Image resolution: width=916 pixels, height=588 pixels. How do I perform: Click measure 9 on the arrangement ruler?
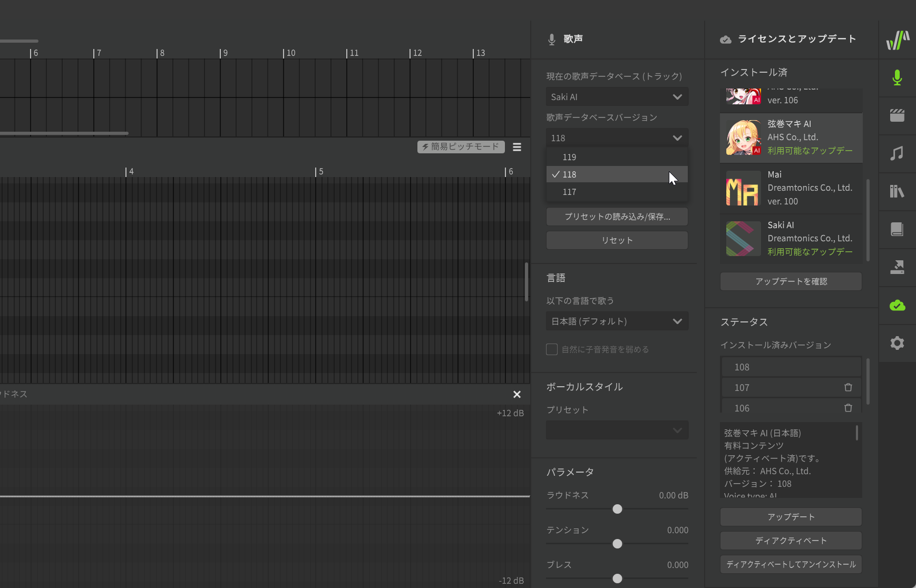click(x=224, y=53)
